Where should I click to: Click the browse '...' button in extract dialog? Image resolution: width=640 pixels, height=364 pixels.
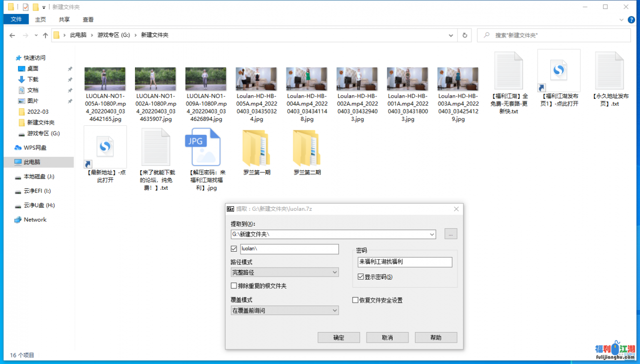coord(450,234)
